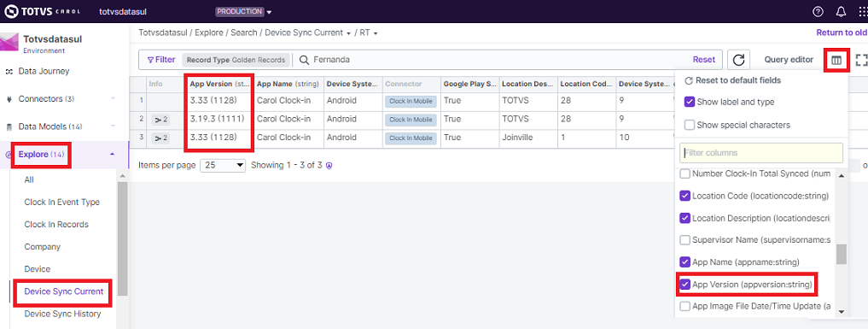Image resolution: width=868 pixels, height=329 pixels.
Task: Uncheck App Name column
Action: [684, 261]
